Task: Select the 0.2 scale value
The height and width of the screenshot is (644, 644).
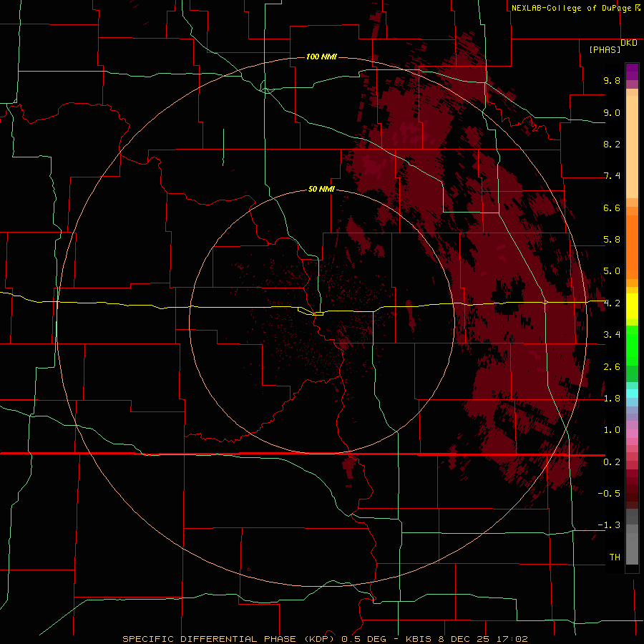Action: [x=612, y=462]
